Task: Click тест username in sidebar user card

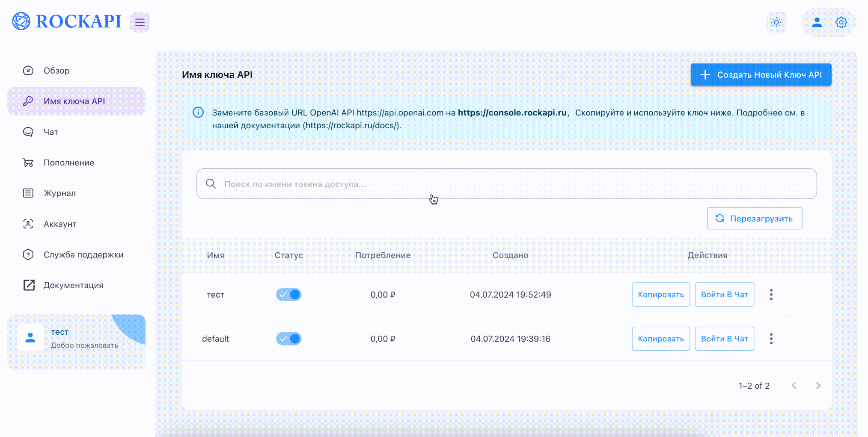Action: (60, 332)
